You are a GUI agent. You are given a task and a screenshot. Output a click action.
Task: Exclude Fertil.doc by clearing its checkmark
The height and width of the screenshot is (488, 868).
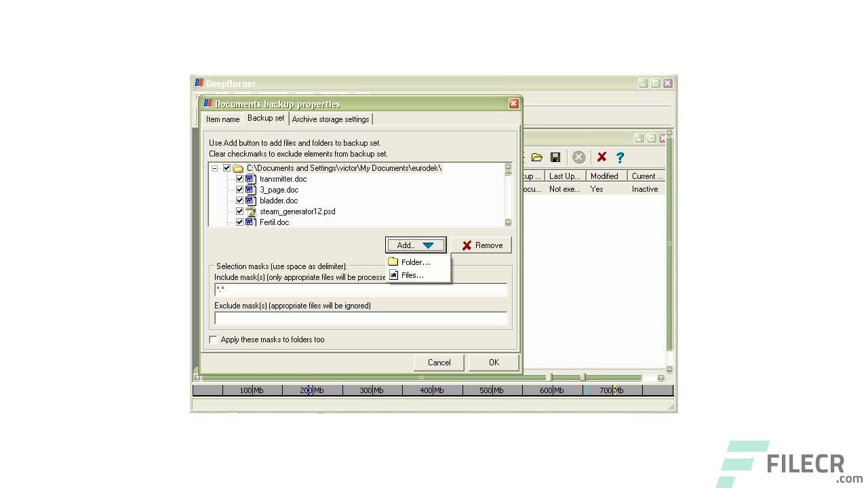239,222
